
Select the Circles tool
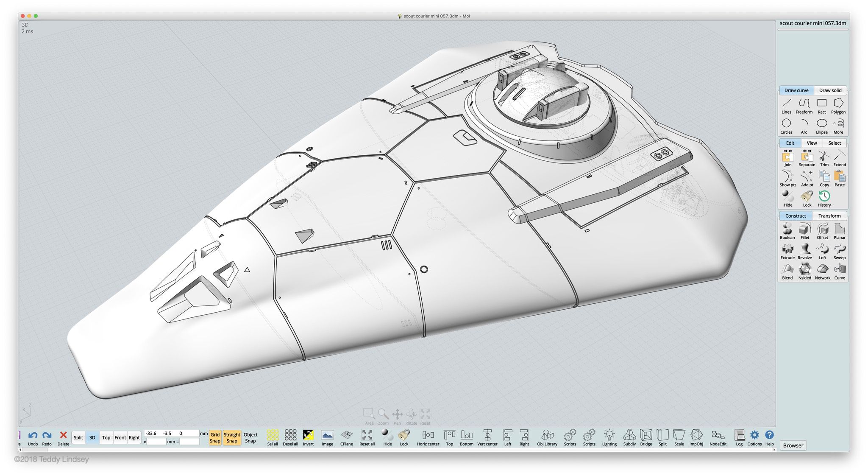click(x=786, y=126)
